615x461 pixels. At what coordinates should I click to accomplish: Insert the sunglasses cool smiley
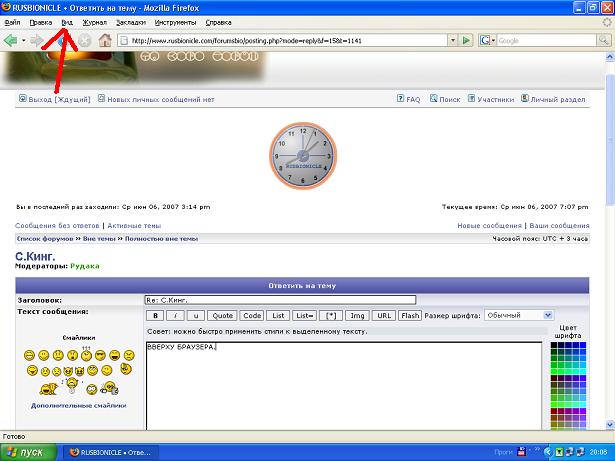point(100,356)
